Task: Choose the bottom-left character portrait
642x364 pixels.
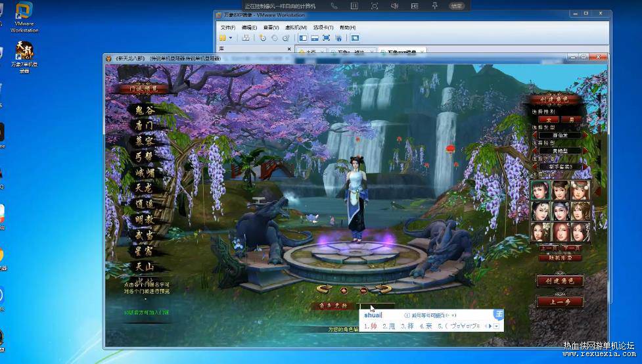Action: (540, 232)
